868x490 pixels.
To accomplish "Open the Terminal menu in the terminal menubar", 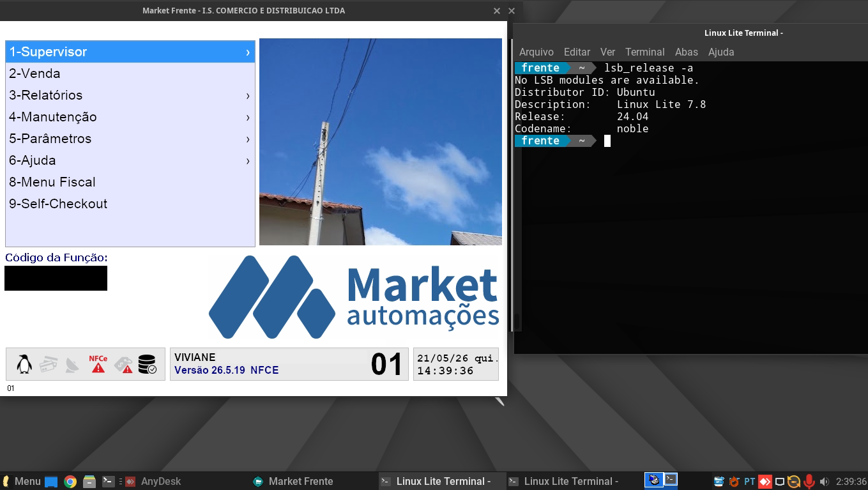I will (x=644, y=52).
